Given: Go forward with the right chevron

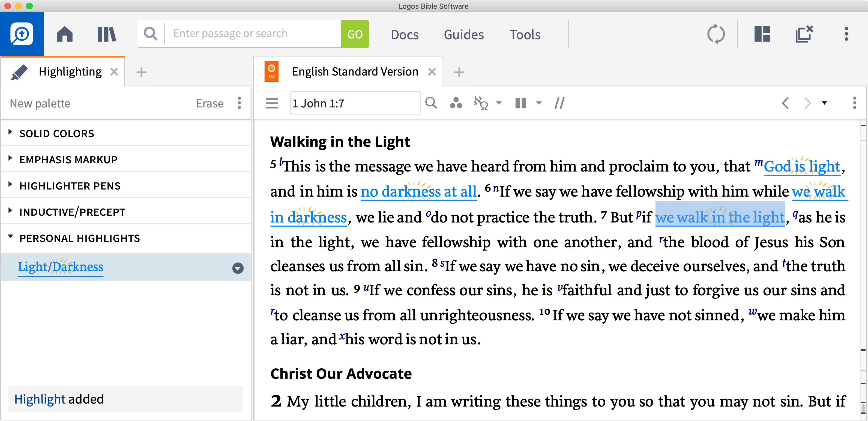Looking at the screenshot, I should (x=807, y=103).
